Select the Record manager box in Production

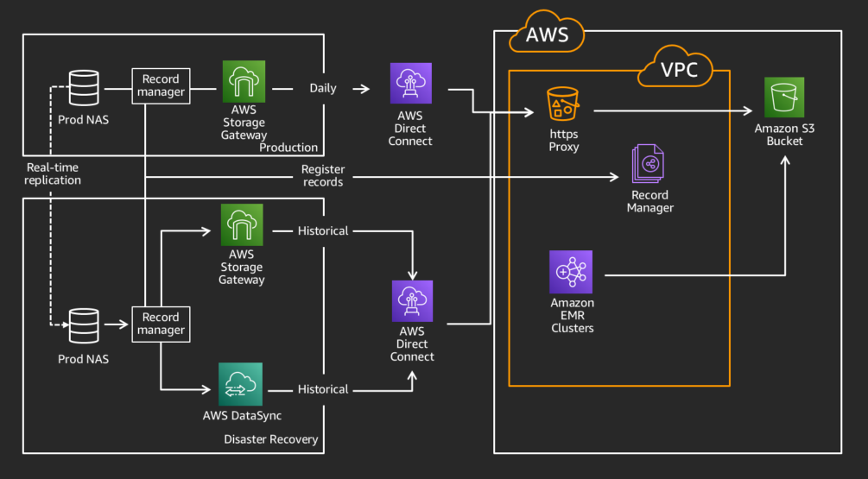(162, 85)
